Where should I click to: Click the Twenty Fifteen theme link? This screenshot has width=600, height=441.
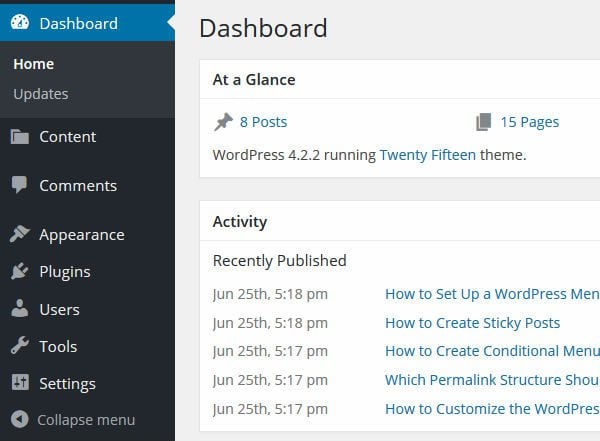coord(427,155)
